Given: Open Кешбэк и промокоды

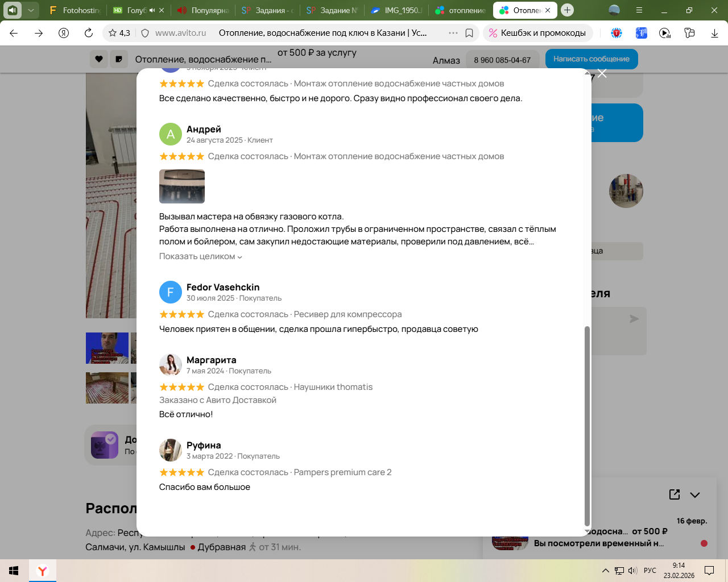Looking at the screenshot, I should coord(537,33).
